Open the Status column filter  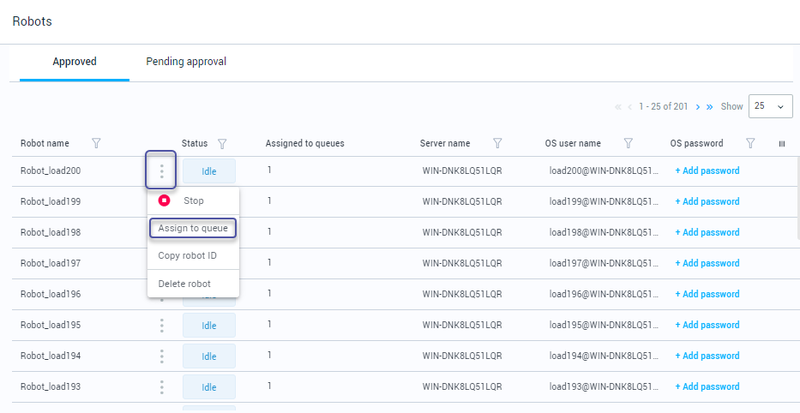coord(222,143)
